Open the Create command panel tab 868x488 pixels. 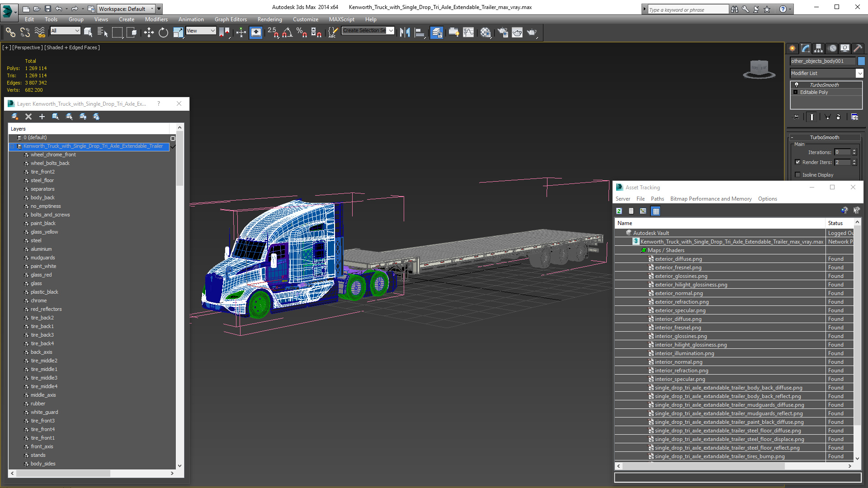pyautogui.click(x=793, y=48)
